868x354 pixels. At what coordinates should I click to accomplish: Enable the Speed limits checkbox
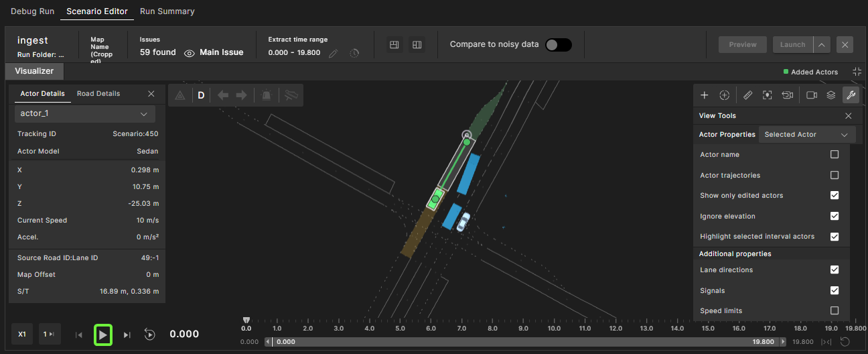(x=835, y=311)
